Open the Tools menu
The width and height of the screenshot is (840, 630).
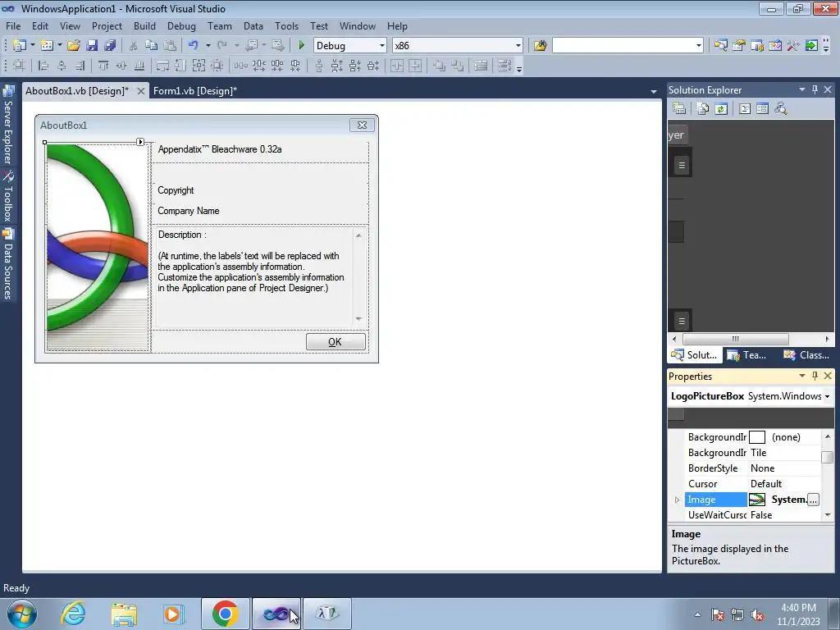pyautogui.click(x=286, y=25)
